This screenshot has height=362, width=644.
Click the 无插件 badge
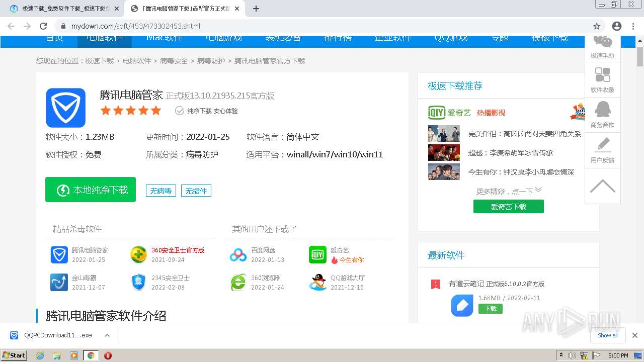point(196,191)
